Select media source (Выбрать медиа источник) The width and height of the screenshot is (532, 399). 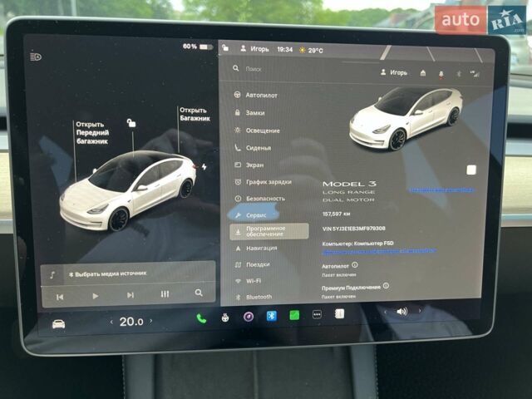[108, 273]
